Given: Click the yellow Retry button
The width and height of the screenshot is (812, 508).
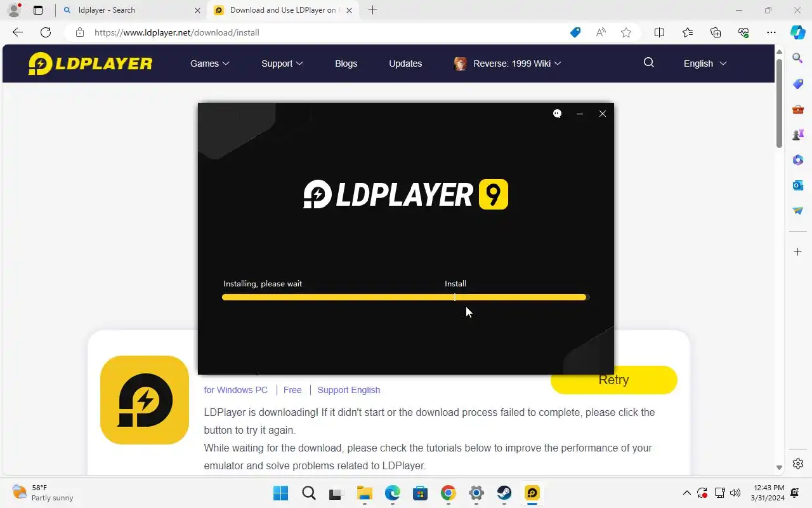Looking at the screenshot, I should coord(613,380).
